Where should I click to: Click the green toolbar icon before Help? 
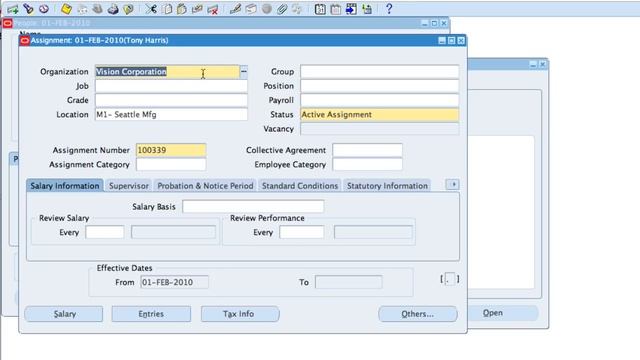pos(367,9)
